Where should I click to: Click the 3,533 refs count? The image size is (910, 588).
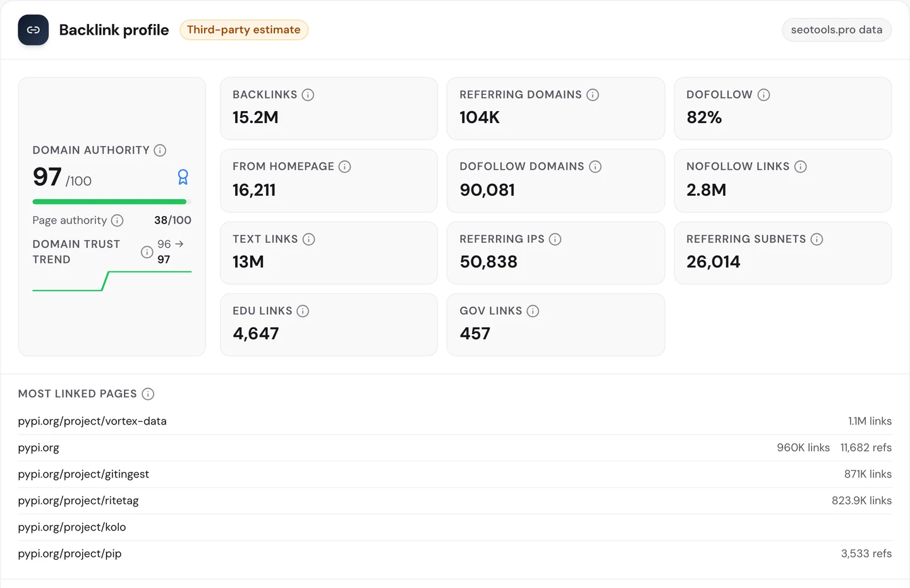pyautogui.click(x=866, y=554)
